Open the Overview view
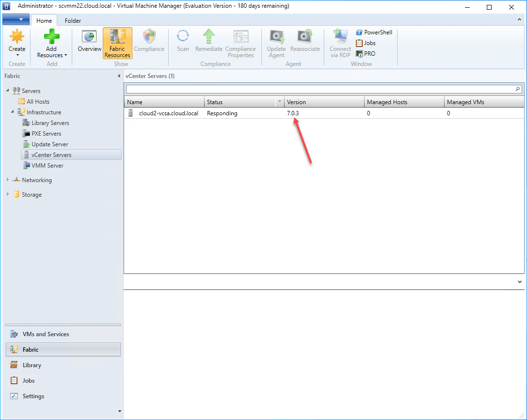Screen dimensions: 527x420 click(89, 41)
